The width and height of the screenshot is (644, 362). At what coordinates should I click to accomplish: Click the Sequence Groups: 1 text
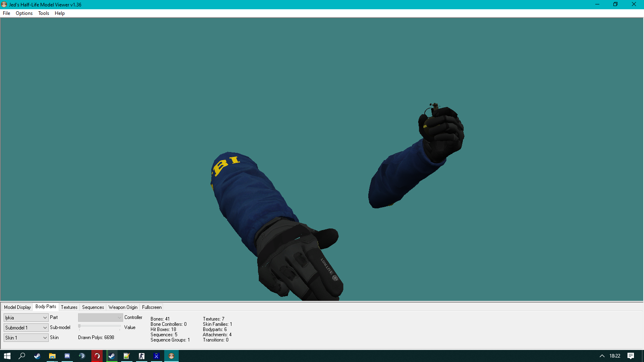[x=170, y=340]
